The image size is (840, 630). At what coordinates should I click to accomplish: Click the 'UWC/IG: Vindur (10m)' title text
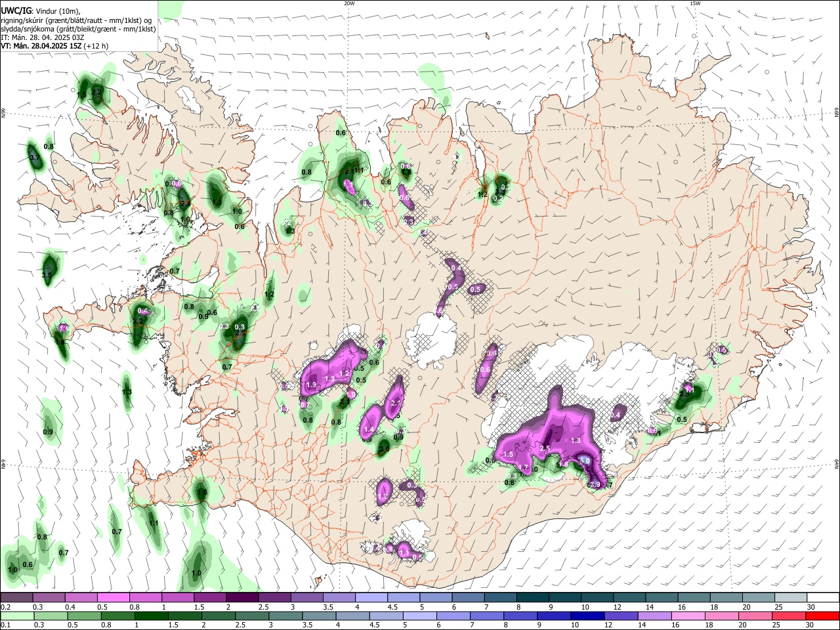point(41,11)
